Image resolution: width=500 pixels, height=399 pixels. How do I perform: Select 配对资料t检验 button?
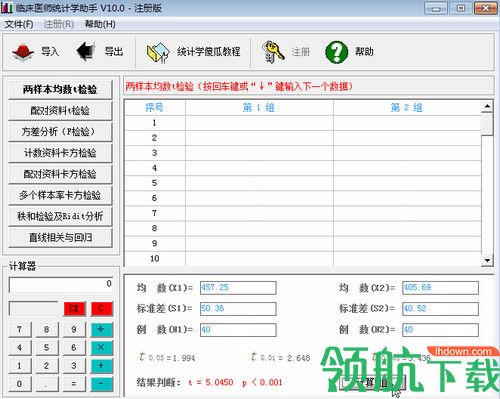60,111
